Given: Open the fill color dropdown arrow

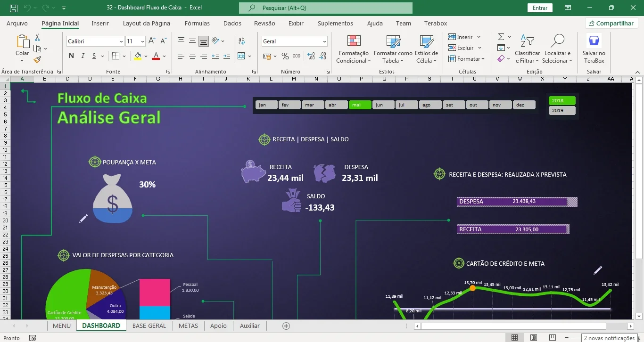Looking at the screenshot, I should click(146, 56).
